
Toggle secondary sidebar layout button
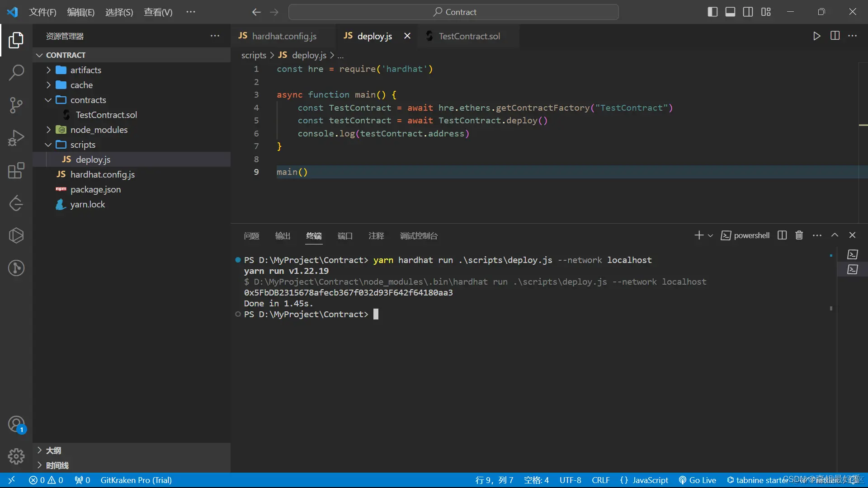click(748, 12)
